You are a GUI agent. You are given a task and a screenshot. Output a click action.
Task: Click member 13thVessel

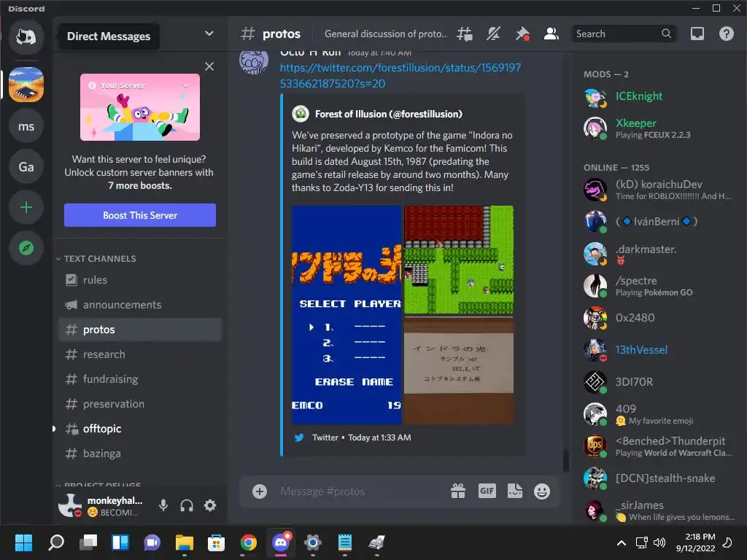click(x=659, y=350)
